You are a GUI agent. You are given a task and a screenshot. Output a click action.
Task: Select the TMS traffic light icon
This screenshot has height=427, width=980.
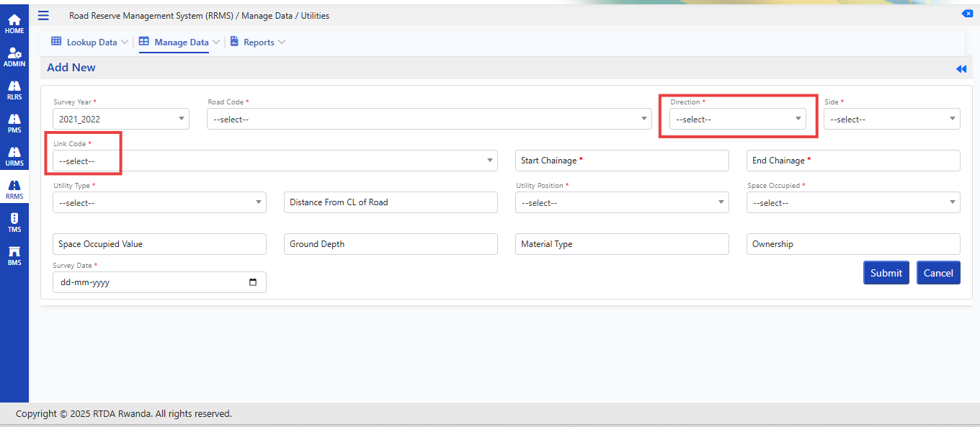[14, 218]
